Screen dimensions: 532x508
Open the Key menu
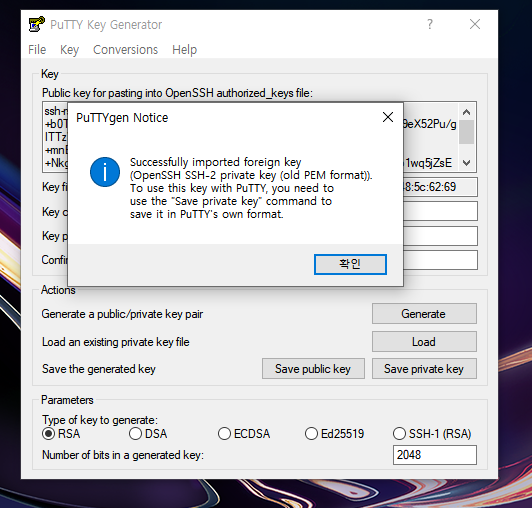click(x=70, y=50)
